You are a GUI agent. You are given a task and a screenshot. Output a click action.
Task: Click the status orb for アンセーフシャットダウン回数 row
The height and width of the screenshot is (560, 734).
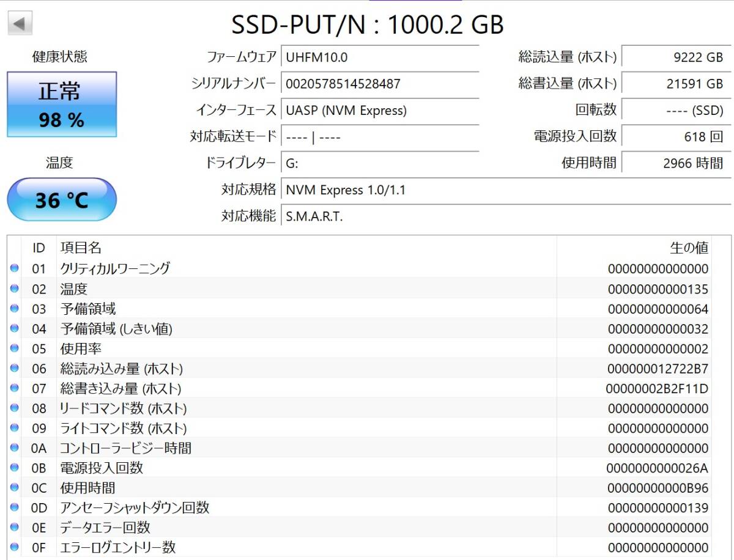(15, 507)
